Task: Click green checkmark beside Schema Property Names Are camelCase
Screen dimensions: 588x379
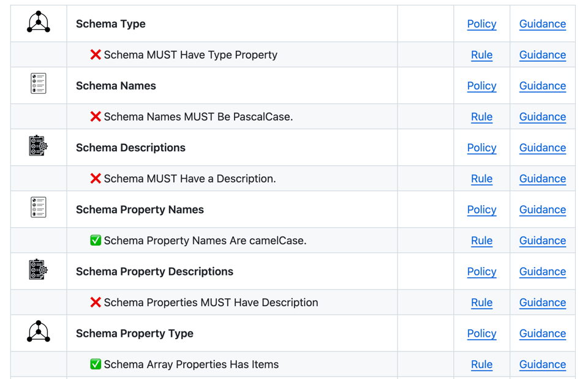Action: point(96,240)
